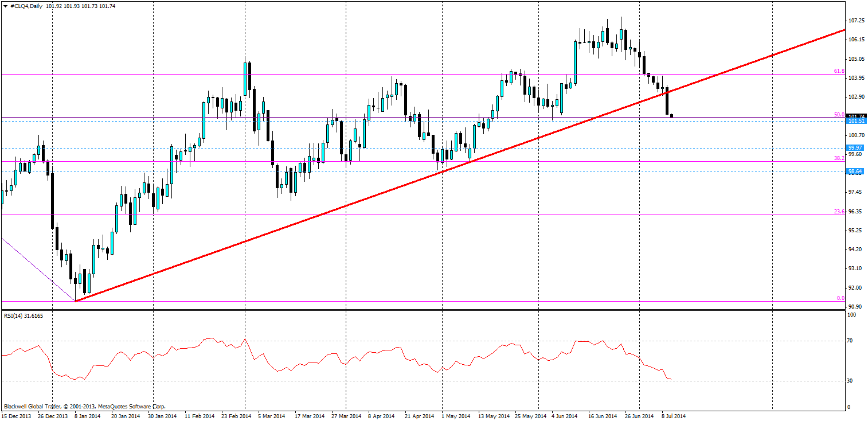Select the red ascending trend line
Image resolution: width=868 pixels, height=421 pixels.
click(x=460, y=165)
